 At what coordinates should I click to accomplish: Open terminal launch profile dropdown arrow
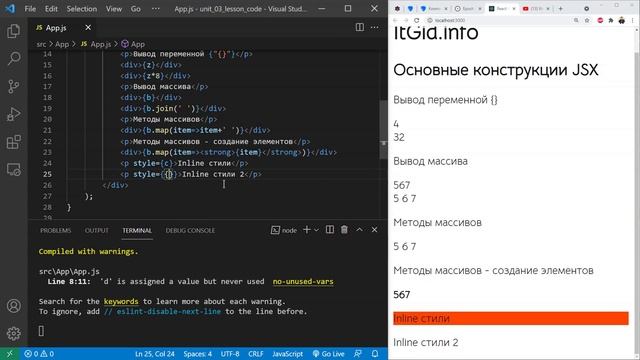click(x=316, y=230)
